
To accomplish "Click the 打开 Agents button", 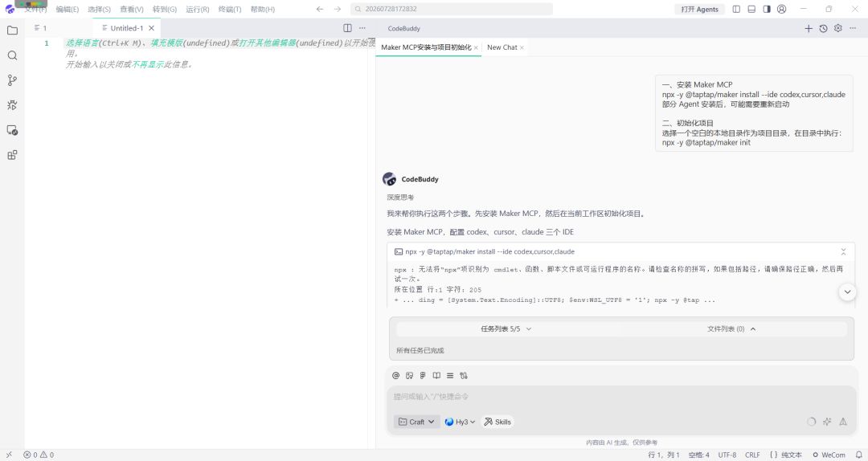I will pos(699,10).
